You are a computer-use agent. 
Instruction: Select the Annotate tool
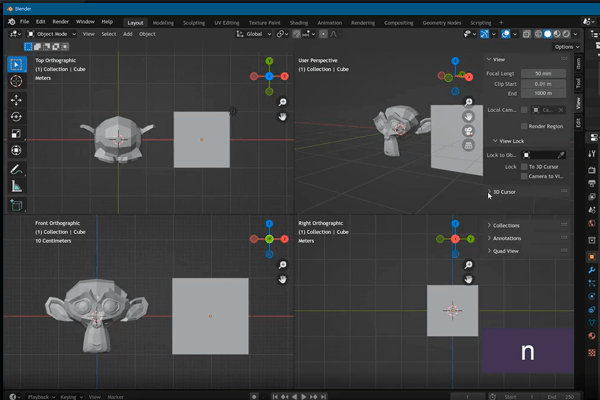click(x=16, y=169)
